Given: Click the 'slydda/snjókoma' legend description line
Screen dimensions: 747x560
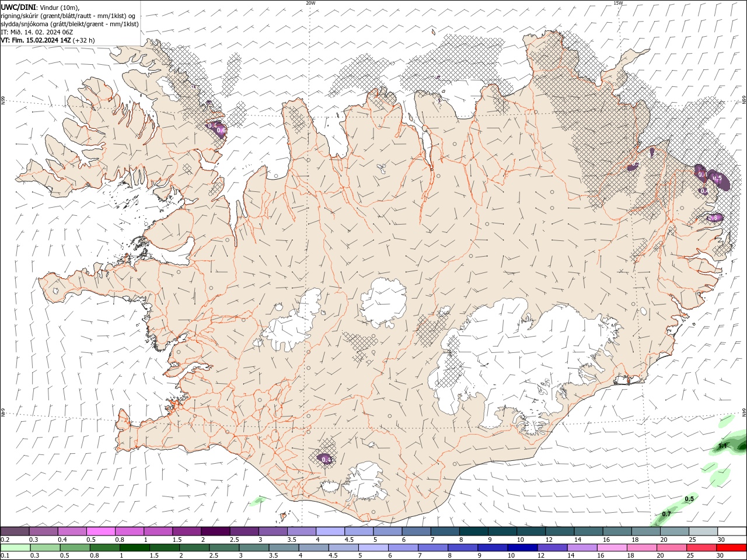Looking at the screenshot, I should point(69,24).
